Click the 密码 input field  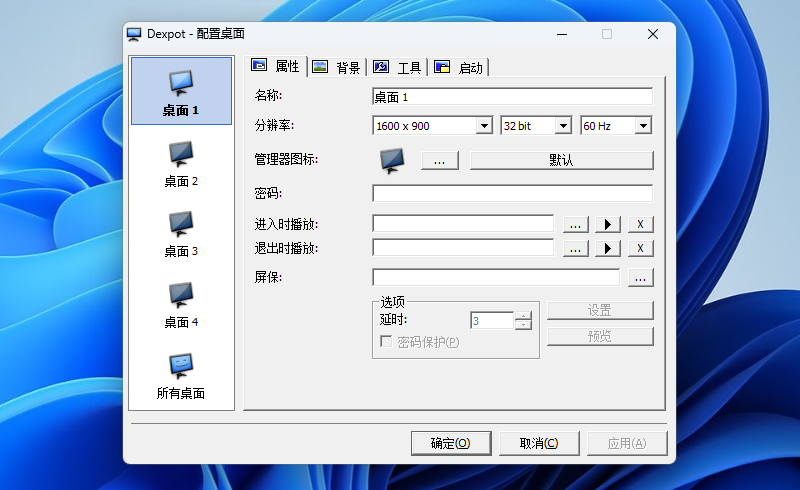512,193
